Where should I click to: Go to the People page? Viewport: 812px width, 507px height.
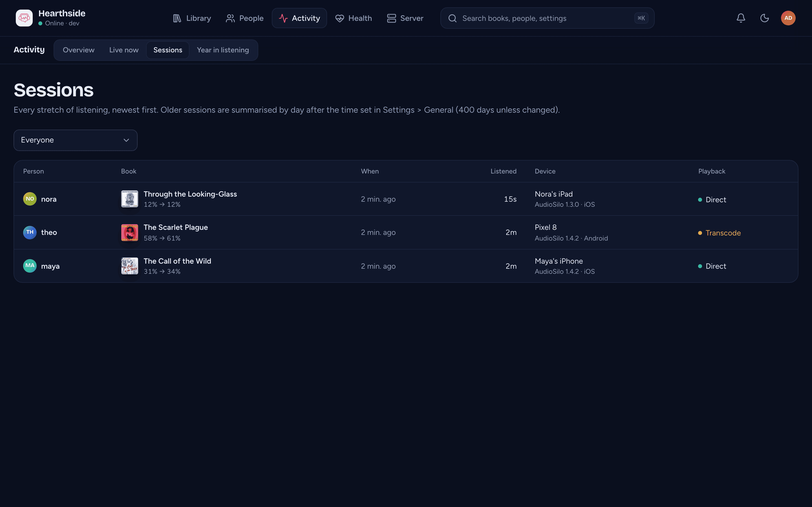245,18
